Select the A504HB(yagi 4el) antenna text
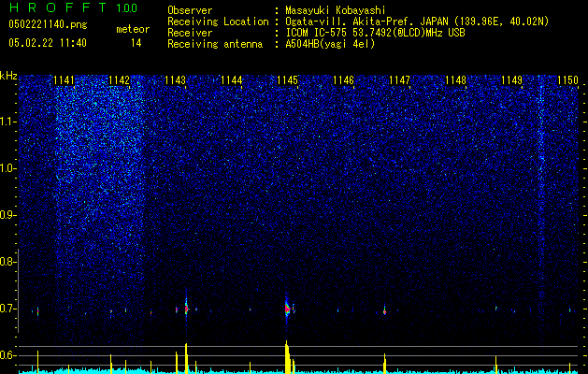 pos(330,44)
